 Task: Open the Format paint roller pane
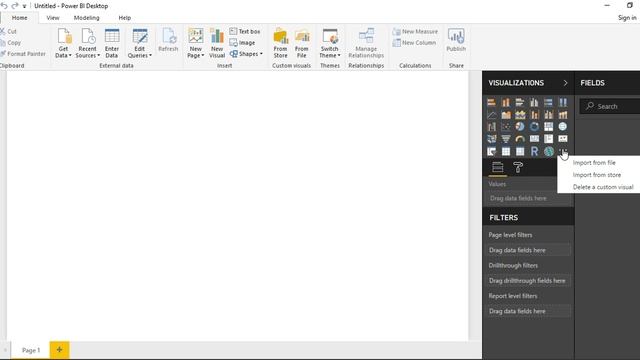(x=518, y=167)
